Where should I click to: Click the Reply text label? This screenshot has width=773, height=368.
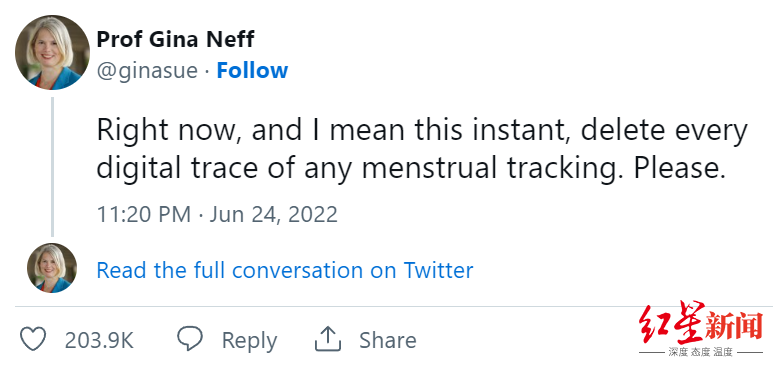click(249, 341)
